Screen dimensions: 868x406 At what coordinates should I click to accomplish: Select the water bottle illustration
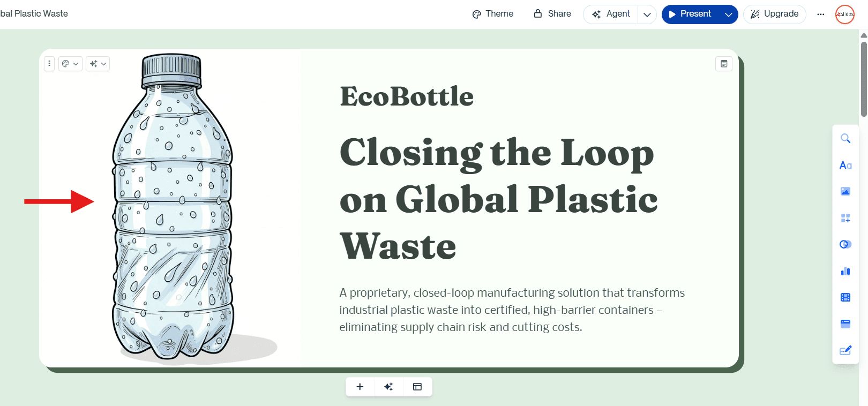[x=173, y=206]
